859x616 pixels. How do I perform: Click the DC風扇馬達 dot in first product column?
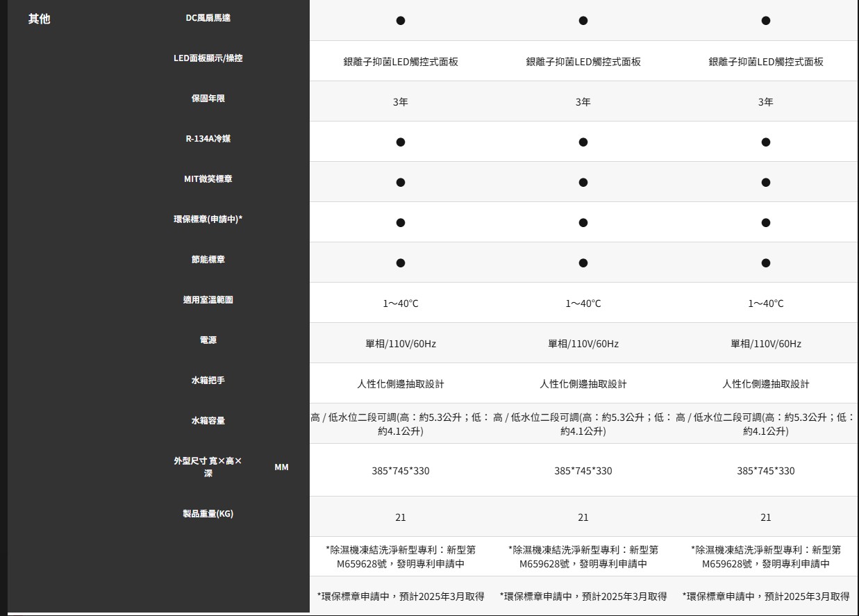click(x=401, y=21)
